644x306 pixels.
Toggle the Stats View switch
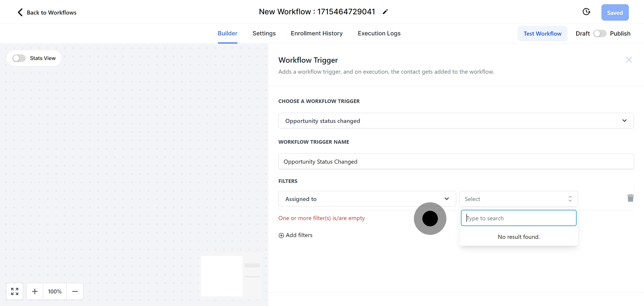click(x=19, y=58)
